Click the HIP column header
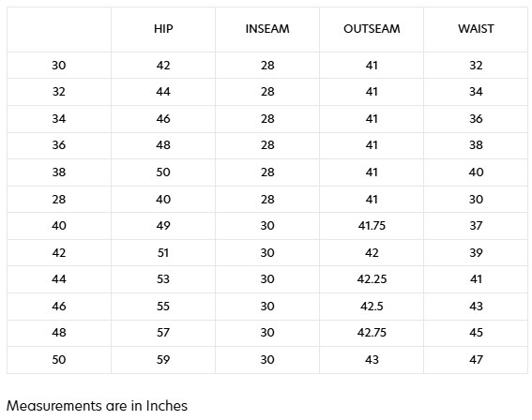Screen dimensions: 532x420 coord(163,29)
